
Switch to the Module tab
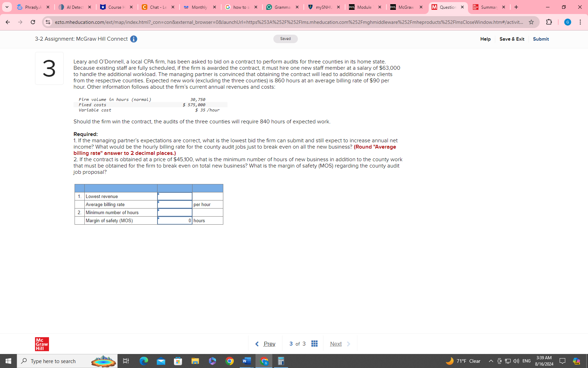tap(365, 7)
